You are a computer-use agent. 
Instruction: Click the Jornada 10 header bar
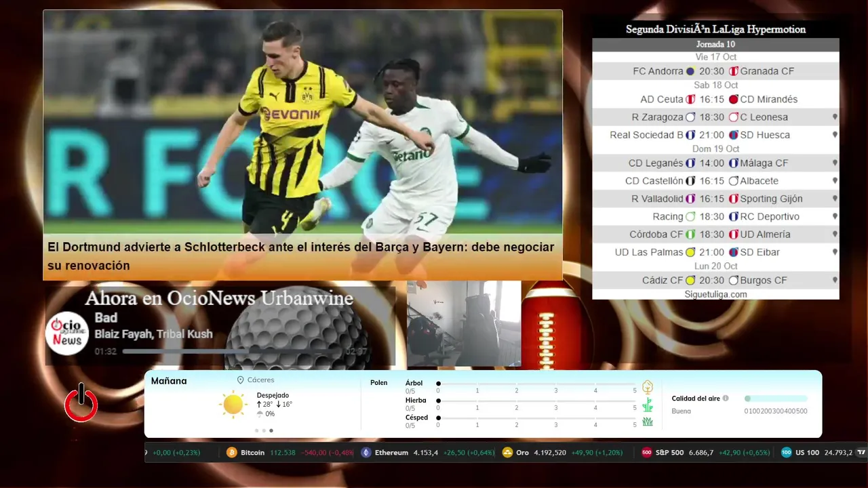[x=715, y=45]
